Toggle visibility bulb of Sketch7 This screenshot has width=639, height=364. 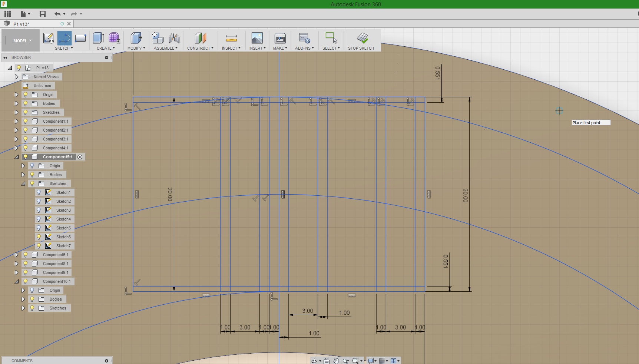click(x=39, y=246)
